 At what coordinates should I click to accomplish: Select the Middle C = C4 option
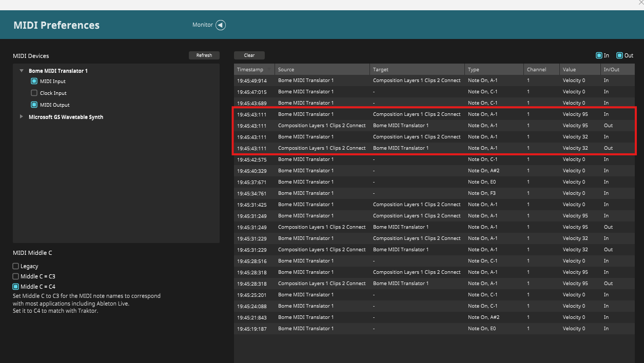[x=16, y=287]
